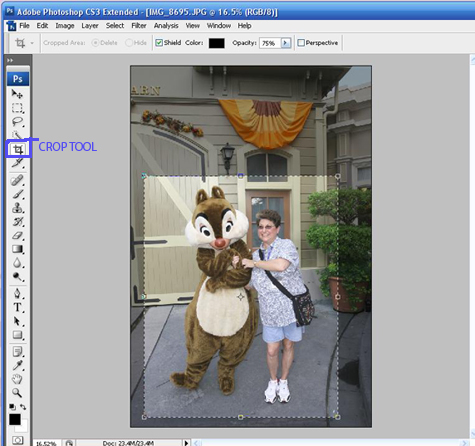
Task: Open the Edit menu
Action: pyautogui.click(x=42, y=26)
